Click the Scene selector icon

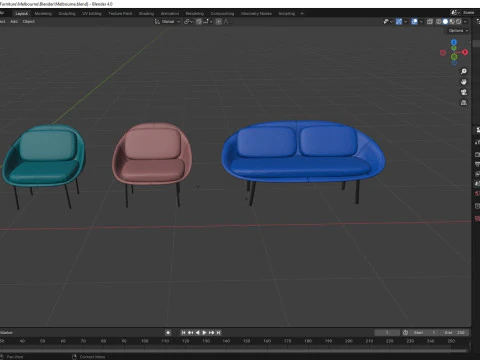455,13
